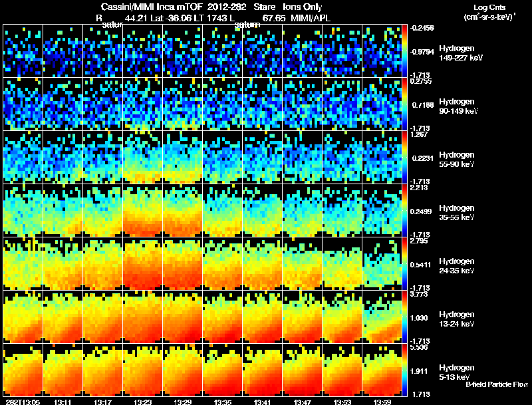The height and width of the screenshot is (405, 532).
Task: Click the 2.795 maximum scale value
Action: pyautogui.click(x=420, y=241)
